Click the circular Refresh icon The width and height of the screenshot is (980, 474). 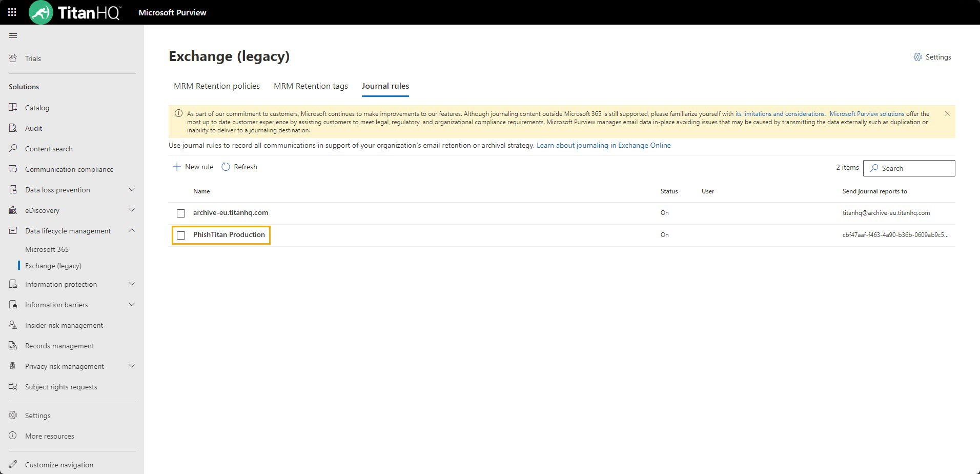[226, 167]
